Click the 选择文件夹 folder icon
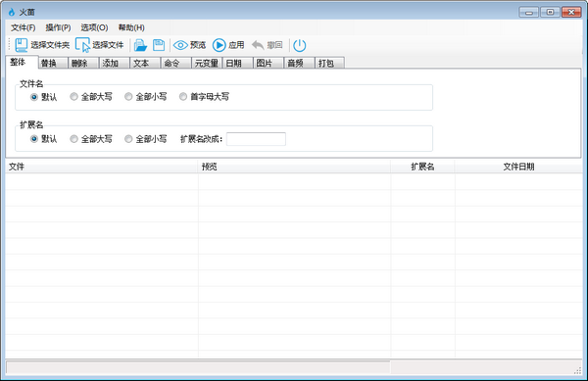Viewport: 588px width, 381px height. pos(22,45)
